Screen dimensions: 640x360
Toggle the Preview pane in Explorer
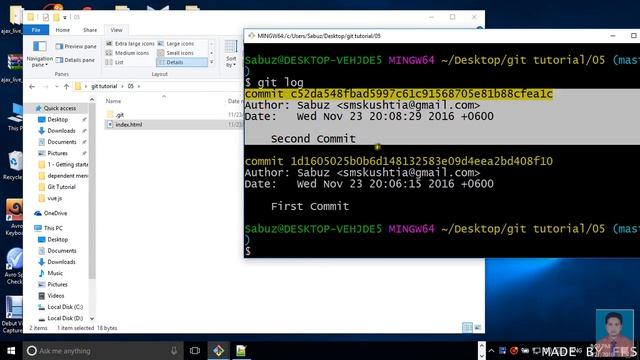76,47
